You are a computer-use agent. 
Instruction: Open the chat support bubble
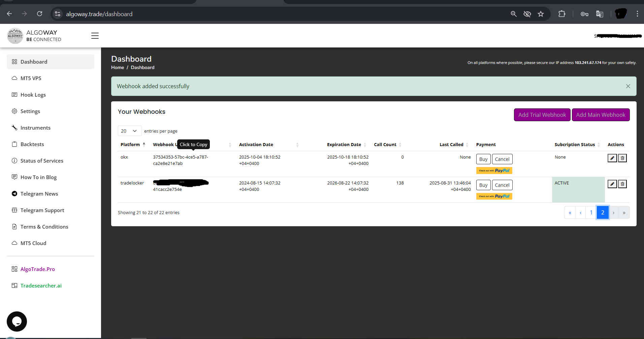(x=17, y=321)
